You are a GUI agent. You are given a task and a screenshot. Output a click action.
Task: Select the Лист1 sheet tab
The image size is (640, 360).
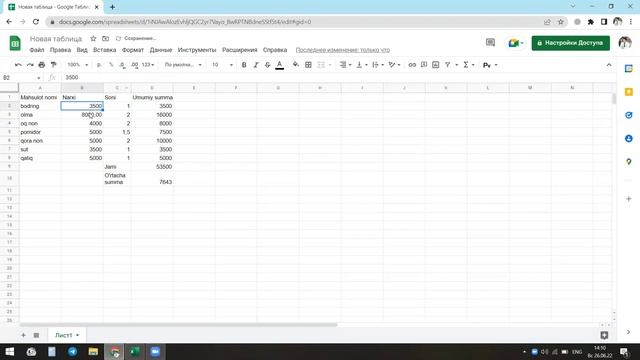[67, 335]
